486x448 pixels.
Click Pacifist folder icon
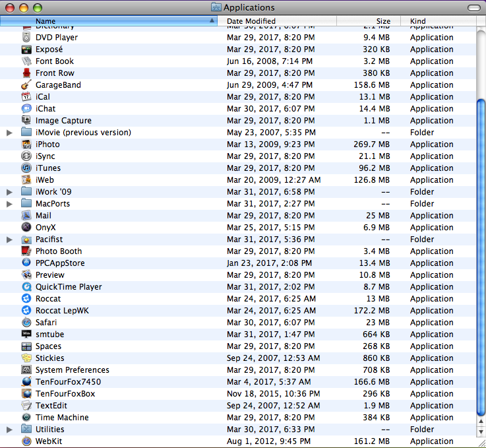[26, 240]
